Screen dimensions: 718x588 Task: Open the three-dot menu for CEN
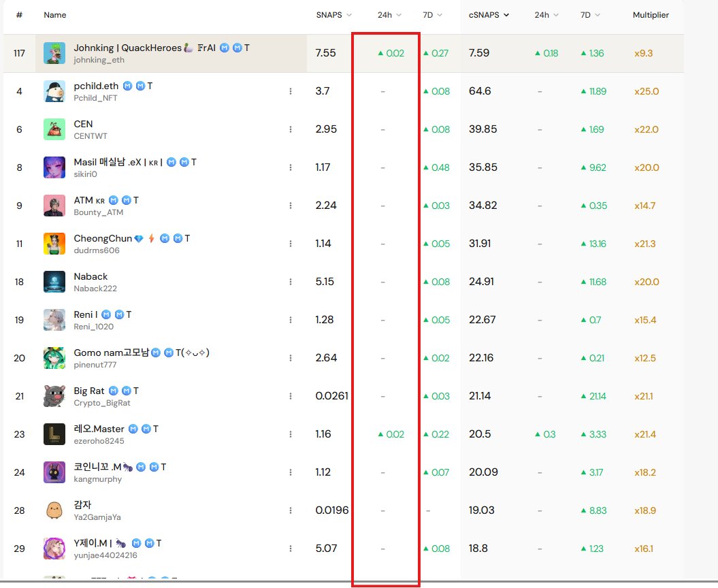tap(291, 129)
